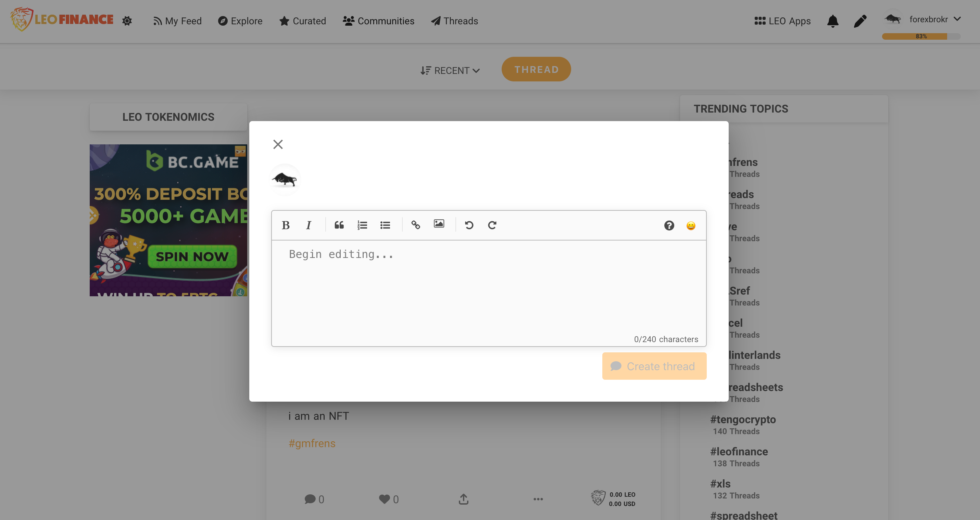Click the Help question mark icon
The width and height of the screenshot is (980, 520).
pos(669,225)
